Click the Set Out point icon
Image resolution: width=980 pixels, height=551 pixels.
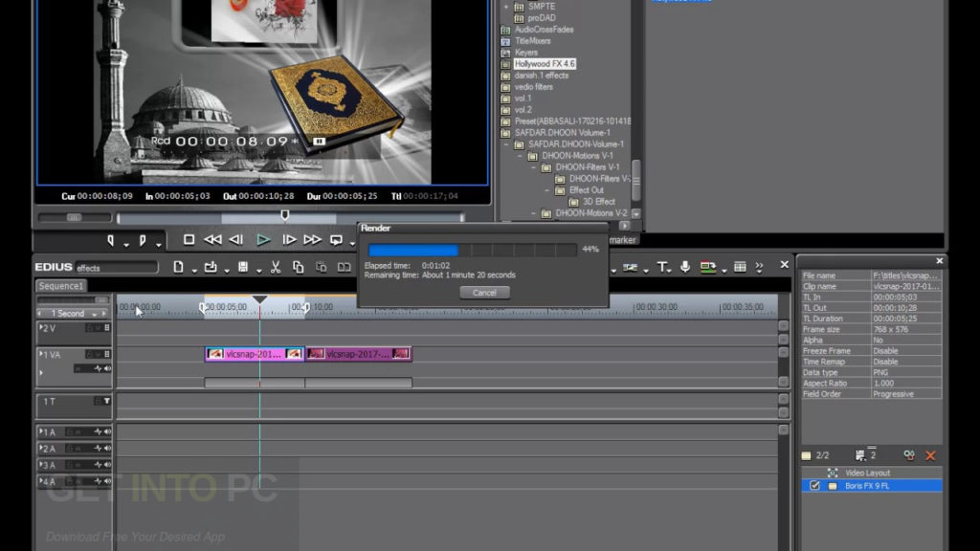pos(143,240)
